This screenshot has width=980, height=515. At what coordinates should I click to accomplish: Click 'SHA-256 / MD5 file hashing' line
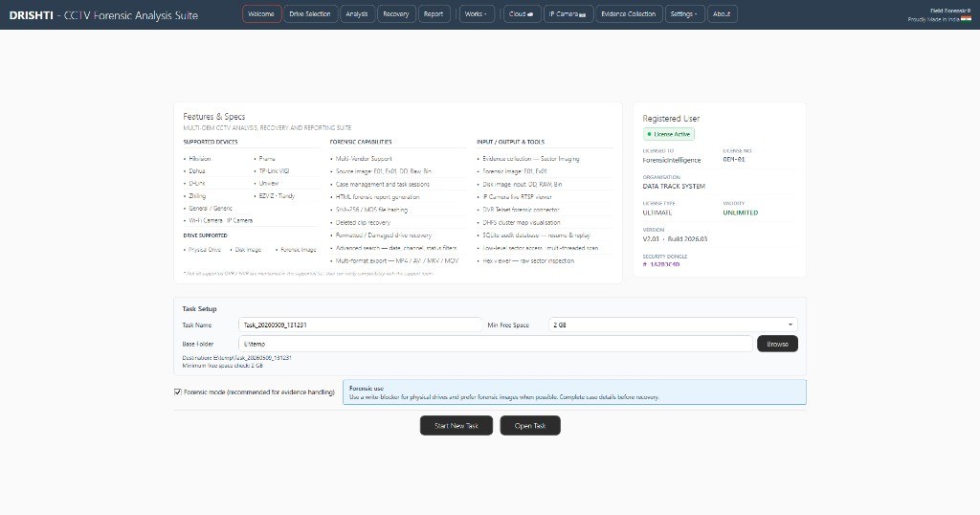click(371, 210)
